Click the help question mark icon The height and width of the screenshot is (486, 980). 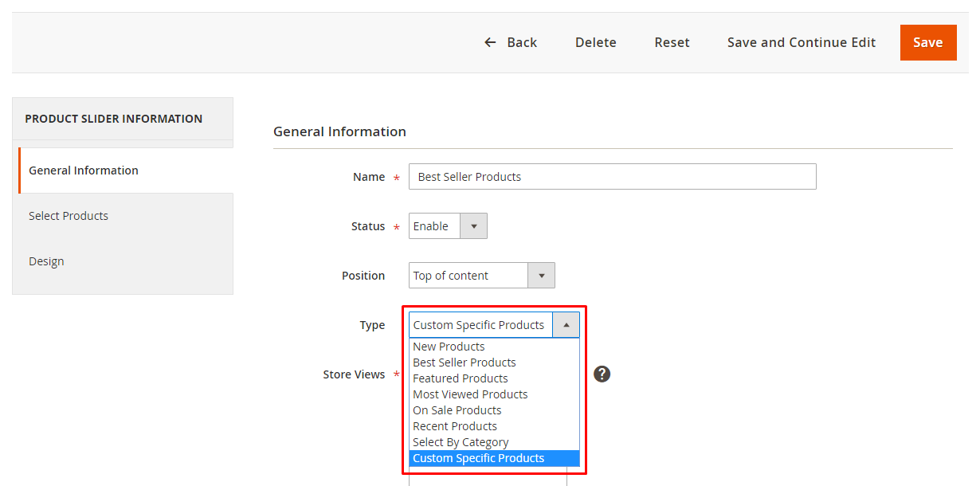coord(602,374)
